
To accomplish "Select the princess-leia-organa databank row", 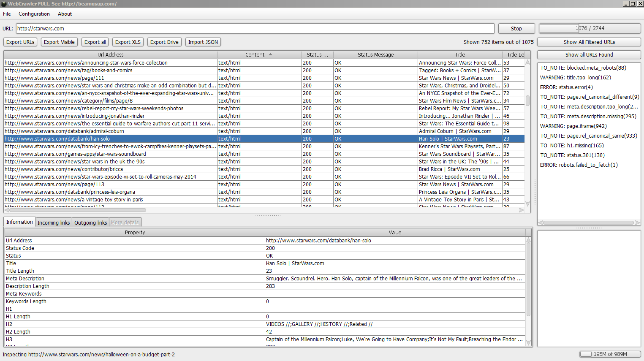I will 70,192.
